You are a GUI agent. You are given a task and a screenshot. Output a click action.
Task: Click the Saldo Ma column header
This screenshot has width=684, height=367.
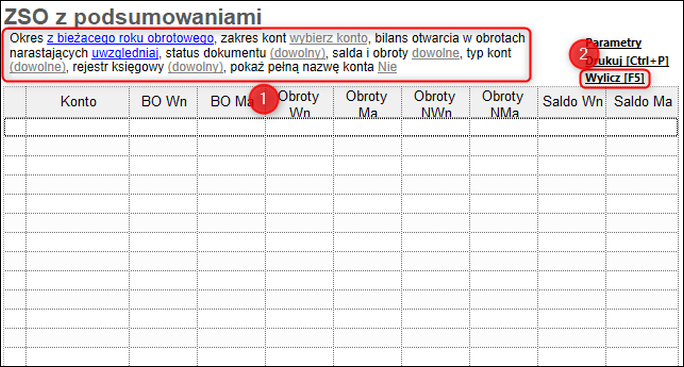[643, 102]
